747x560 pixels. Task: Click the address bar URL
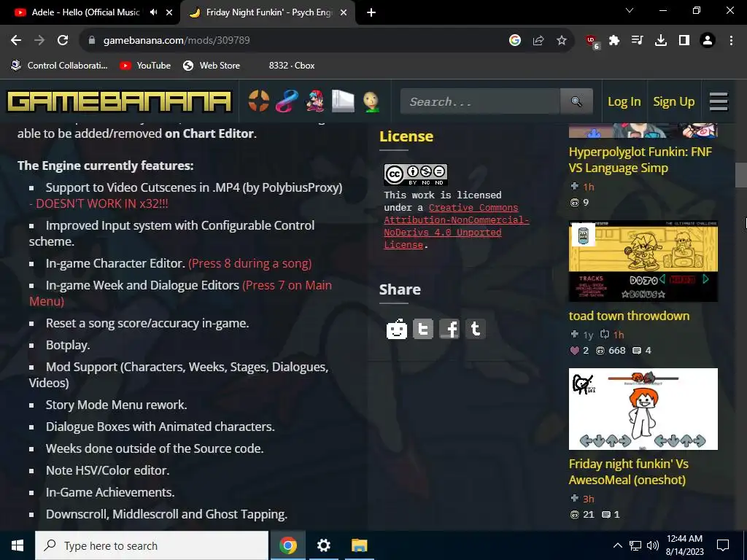click(177, 41)
